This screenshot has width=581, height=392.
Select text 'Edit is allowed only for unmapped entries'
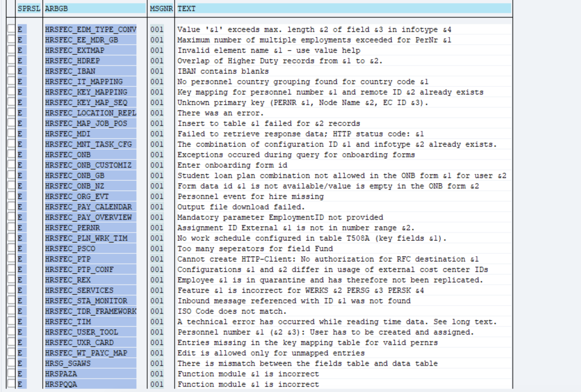[271, 353]
